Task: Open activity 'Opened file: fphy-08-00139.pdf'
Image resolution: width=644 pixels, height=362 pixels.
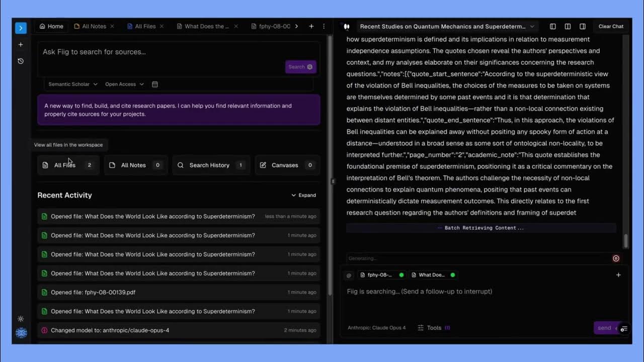Action: pyautogui.click(x=179, y=292)
